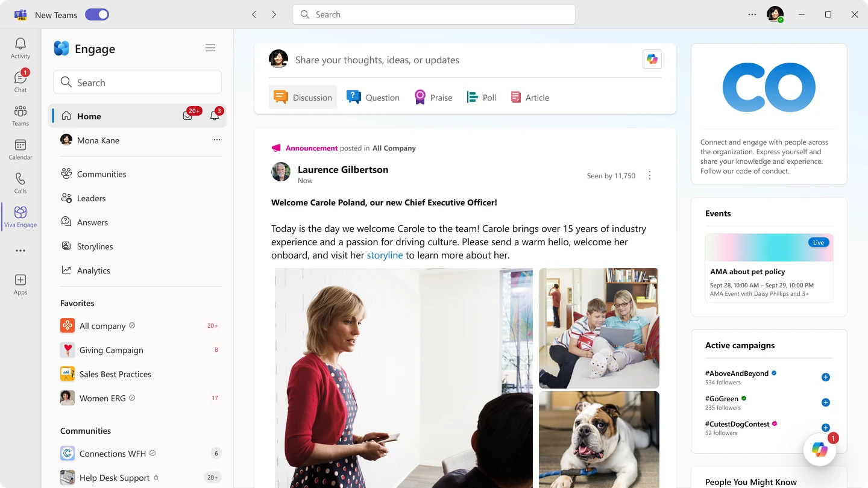Open AMA about pet policy event

tap(769, 268)
